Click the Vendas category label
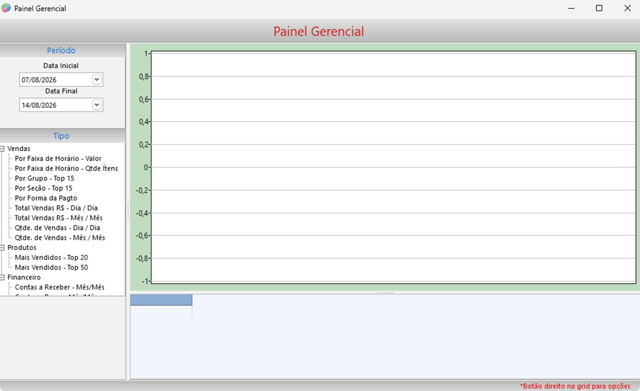 coord(19,149)
